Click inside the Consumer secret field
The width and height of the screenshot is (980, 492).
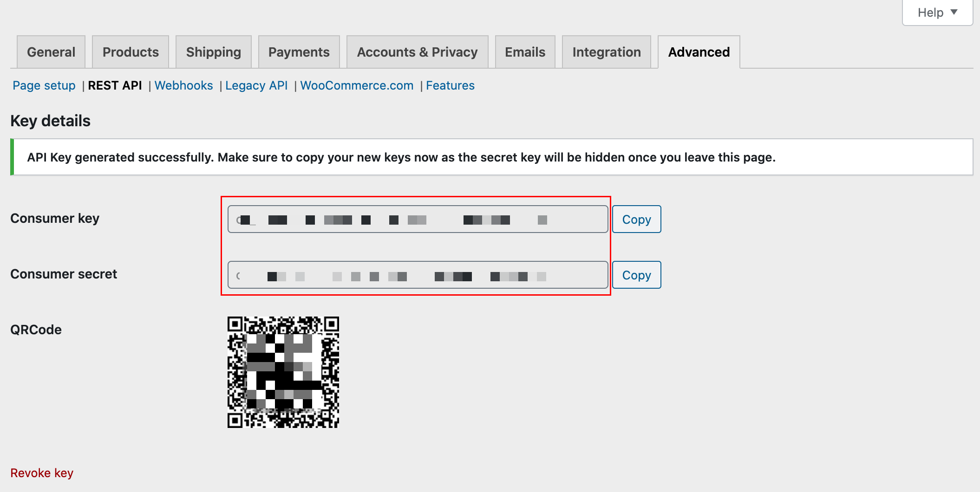418,275
